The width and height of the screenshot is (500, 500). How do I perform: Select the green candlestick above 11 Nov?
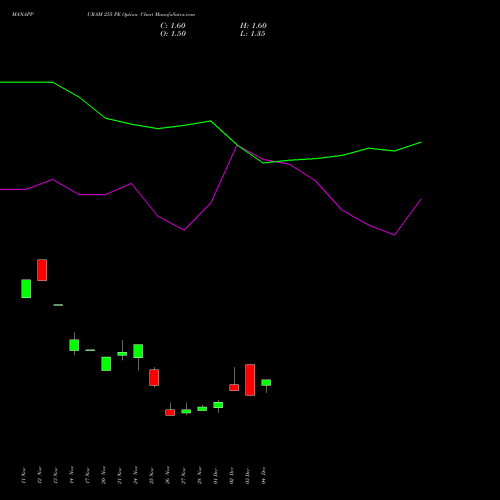(x=26, y=289)
